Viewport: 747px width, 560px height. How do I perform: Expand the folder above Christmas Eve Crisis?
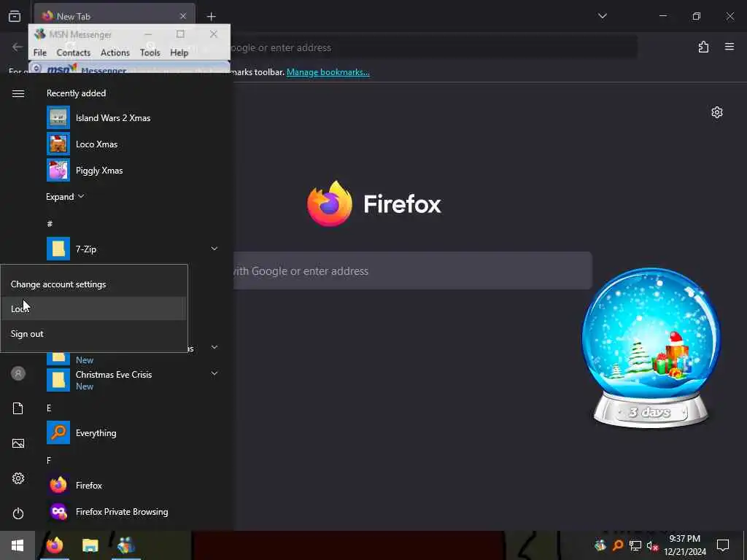(214, 347)
